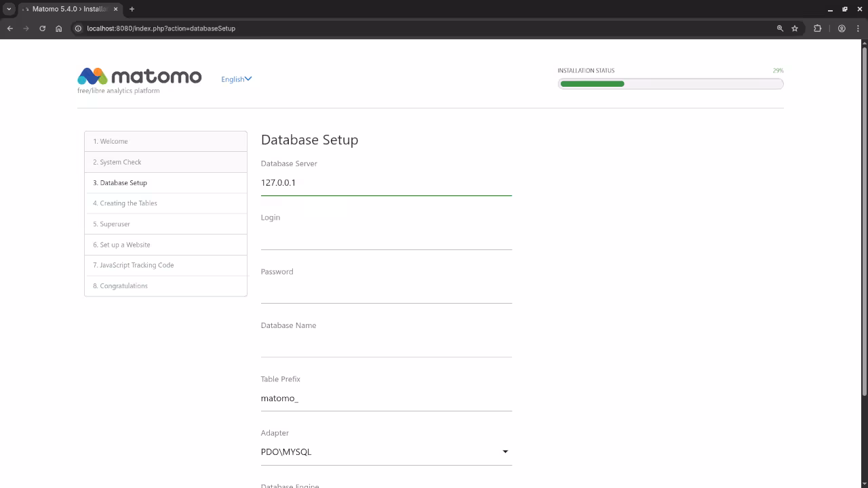
Task: Focus the Login input field
Action: [386, 238]
